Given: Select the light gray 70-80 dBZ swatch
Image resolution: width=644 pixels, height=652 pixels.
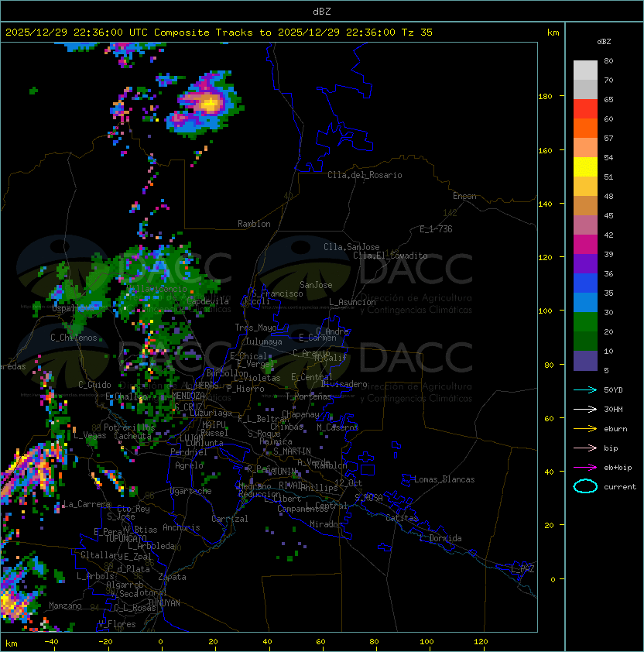Looking at the screenshot, I should point(585,70).
